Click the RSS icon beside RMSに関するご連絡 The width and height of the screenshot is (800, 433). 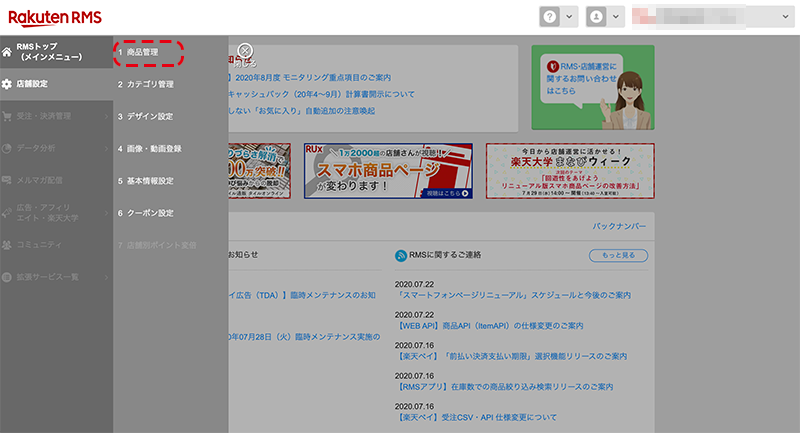click(401, 255)
